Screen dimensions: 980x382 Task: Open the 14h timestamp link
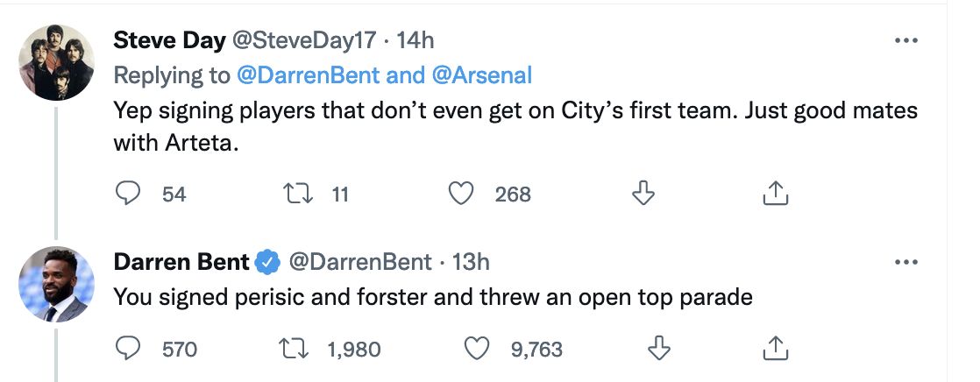[x=415, y=40]
